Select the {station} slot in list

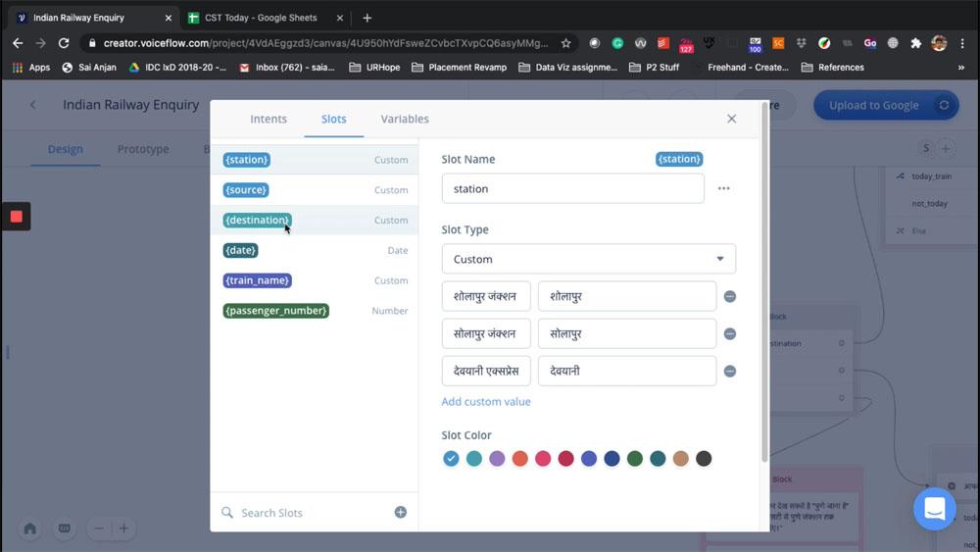coord(315,160)
